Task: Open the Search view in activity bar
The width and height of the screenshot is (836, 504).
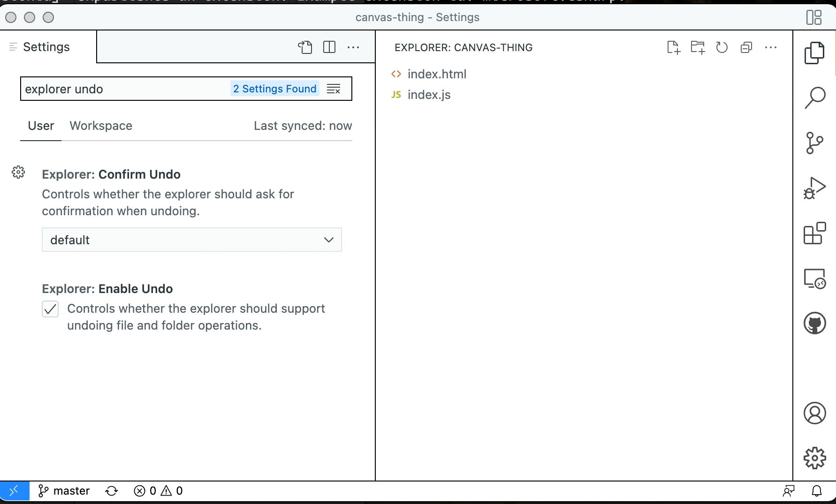Action: pos(814,98)
